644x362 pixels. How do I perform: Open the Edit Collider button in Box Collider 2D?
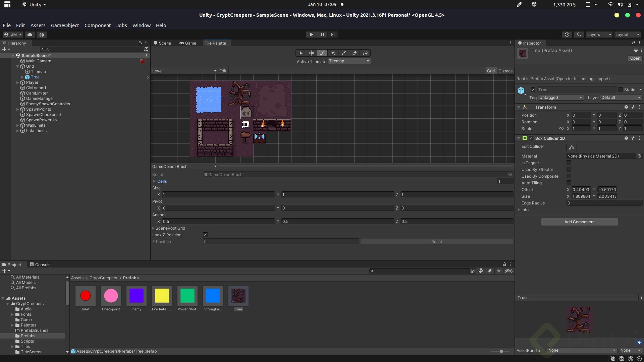coord(572,147)
